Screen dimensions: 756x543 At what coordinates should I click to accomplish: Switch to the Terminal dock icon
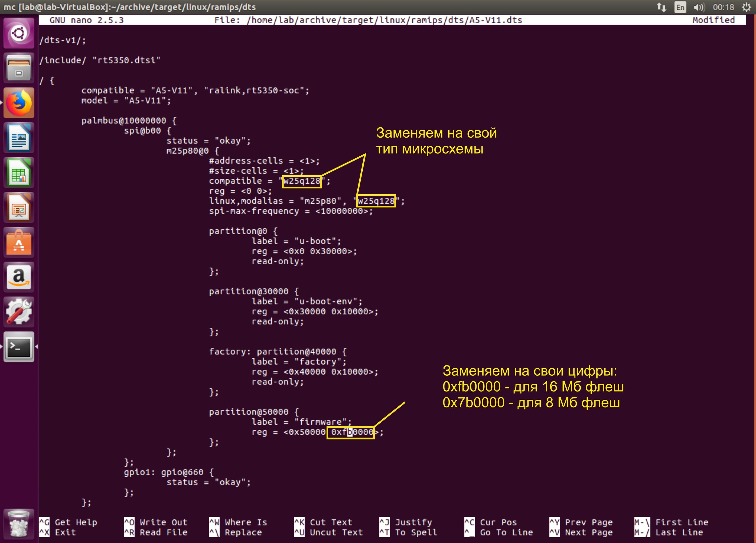(19, 347)
